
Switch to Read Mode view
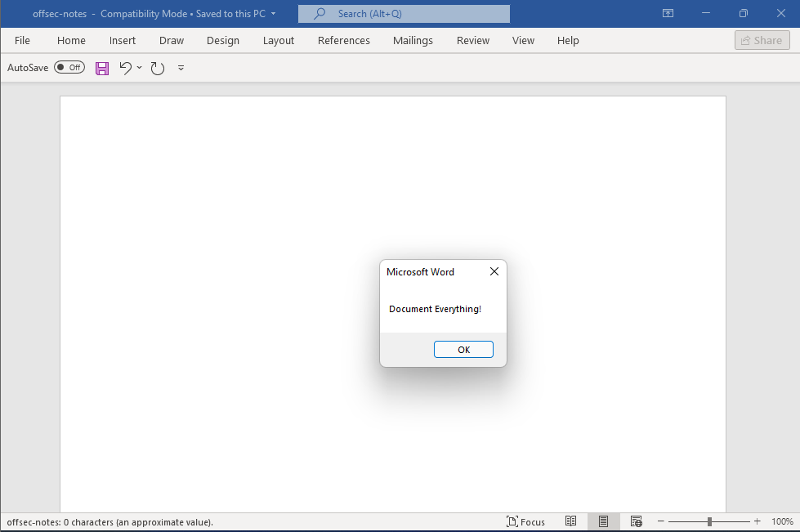coord(571,521)
